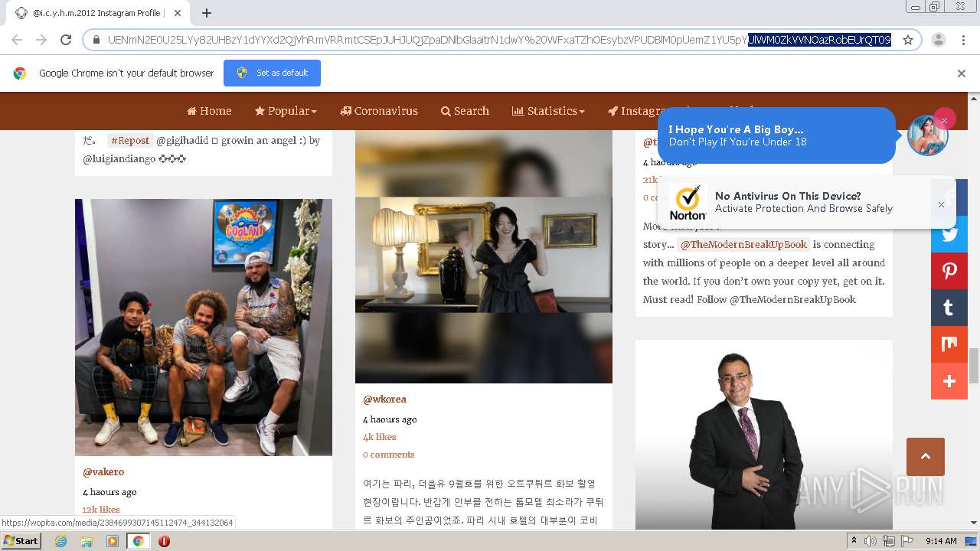Image resolution: width=980 pixels, height=551 pixels.
Task: Close the i.c.y.h.m.2012 Instagram Profile tab
Action: 178,13
